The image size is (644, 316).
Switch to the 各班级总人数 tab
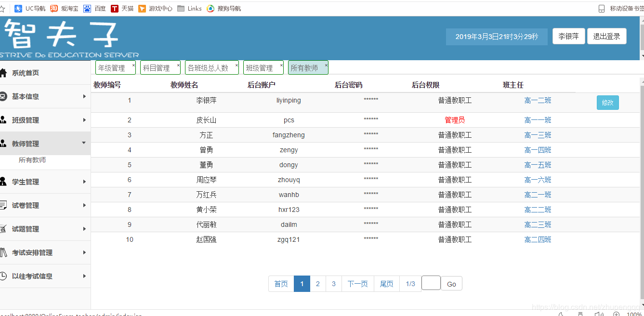point(208,68)
